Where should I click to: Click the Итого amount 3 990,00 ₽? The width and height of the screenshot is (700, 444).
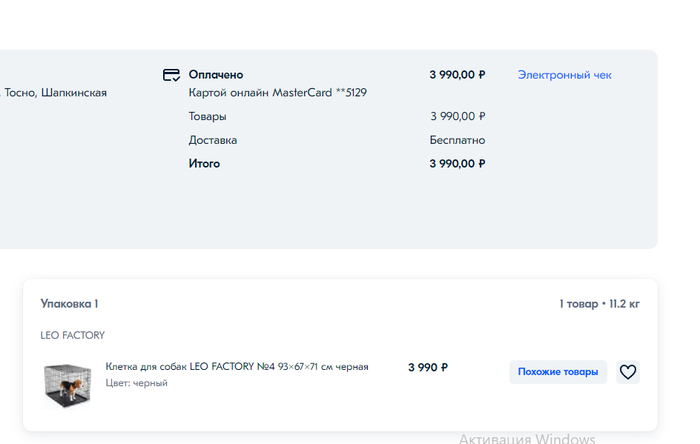click(457, 164)
